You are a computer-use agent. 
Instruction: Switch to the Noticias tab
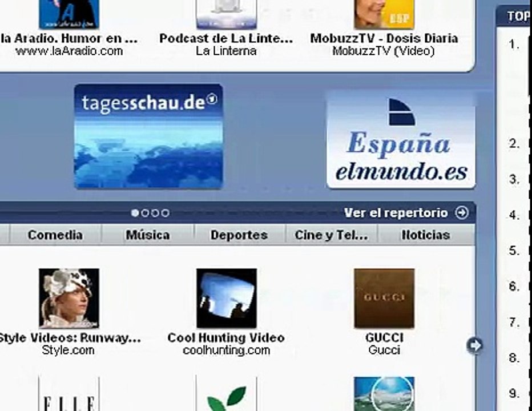pyautogui.click(x=426, y=235)
